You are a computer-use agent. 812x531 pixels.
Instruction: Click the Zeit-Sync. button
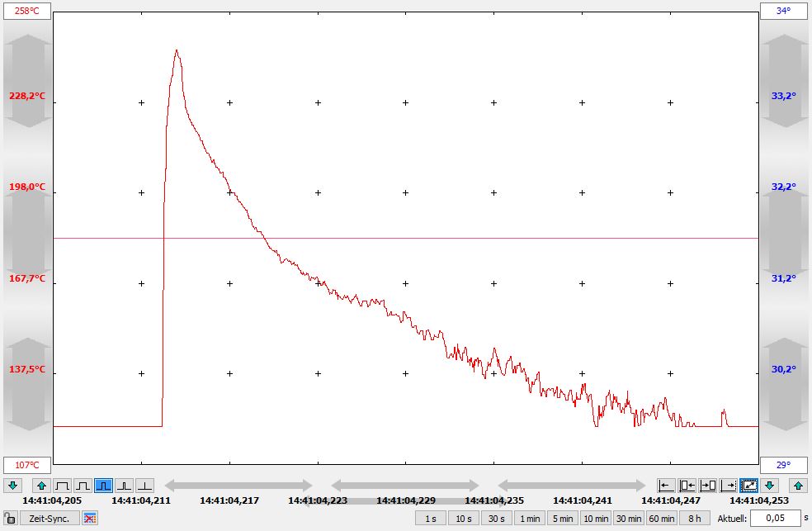tap(49, 519)
